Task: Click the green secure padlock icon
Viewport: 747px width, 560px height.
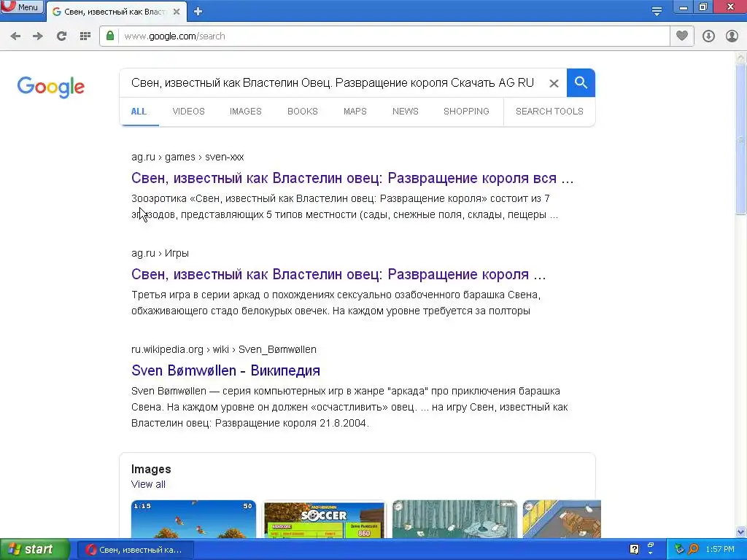Action: click(110, 36)
